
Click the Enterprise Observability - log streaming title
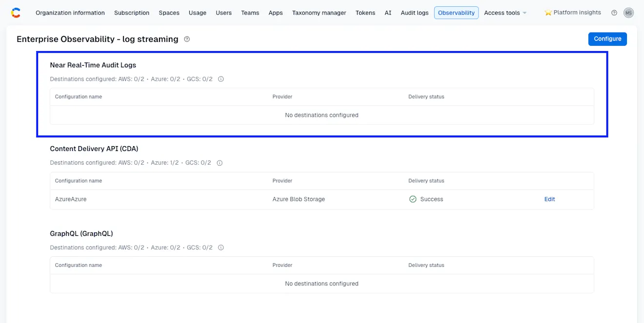(98, 39)
